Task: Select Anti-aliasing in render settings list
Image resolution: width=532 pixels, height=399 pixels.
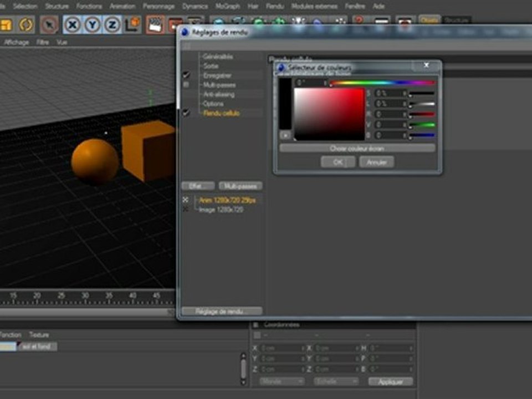Action: point(219,94)
